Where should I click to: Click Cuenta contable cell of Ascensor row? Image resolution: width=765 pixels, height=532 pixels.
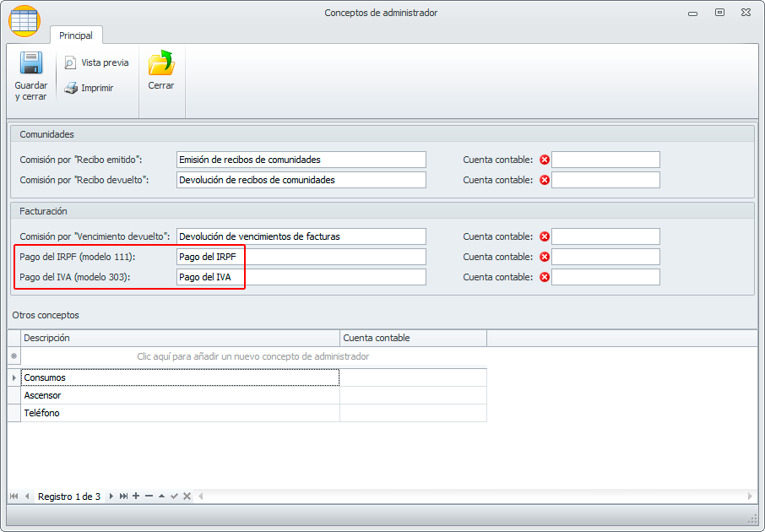tap(413, 395)
